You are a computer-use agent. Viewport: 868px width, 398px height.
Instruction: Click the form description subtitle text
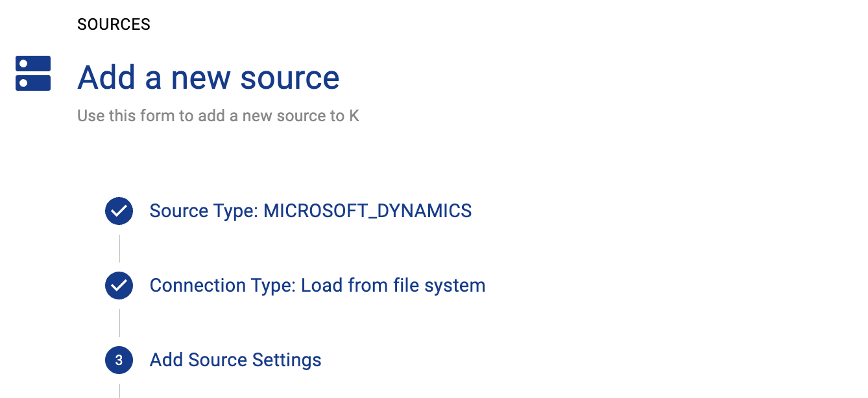(218, 116)
